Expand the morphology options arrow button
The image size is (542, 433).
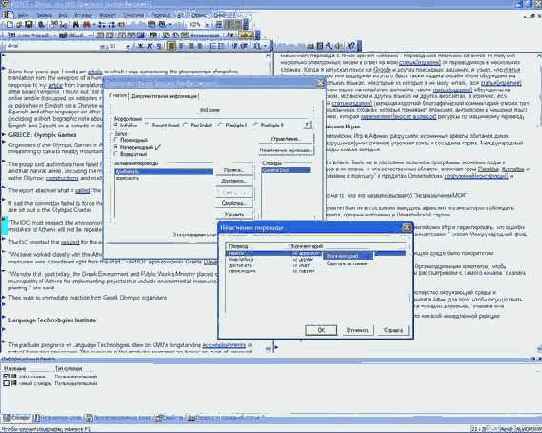[308, 125]
